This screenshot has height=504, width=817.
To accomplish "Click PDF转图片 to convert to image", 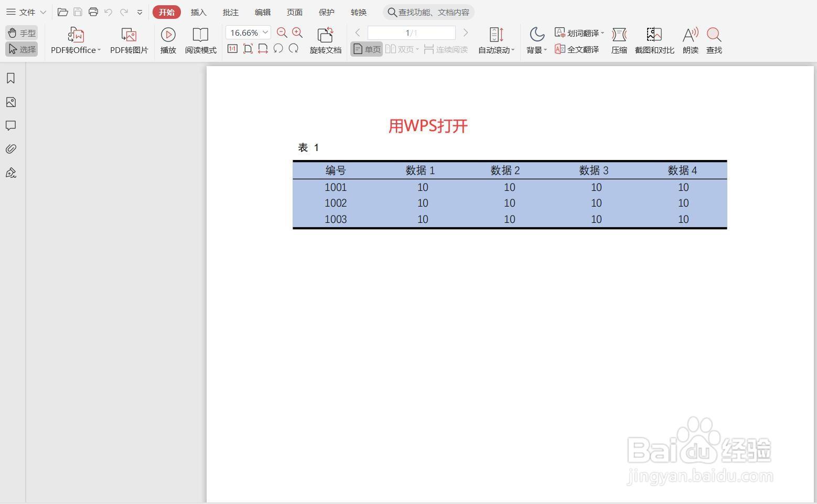I will 129,41.
